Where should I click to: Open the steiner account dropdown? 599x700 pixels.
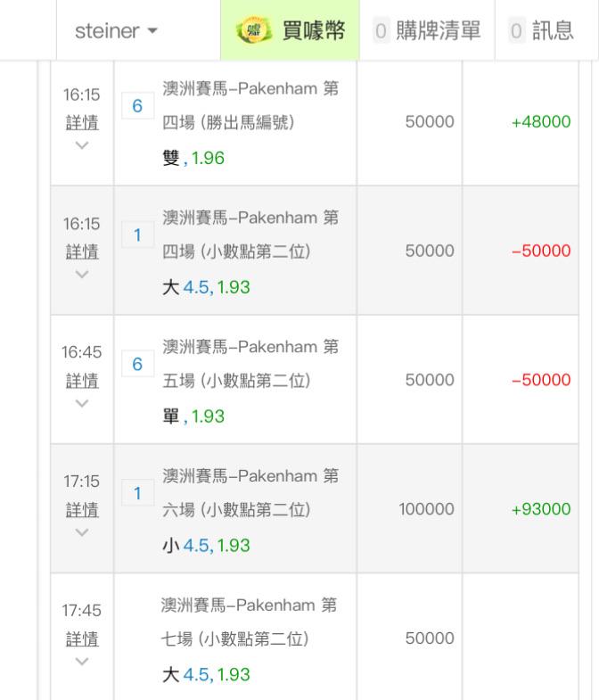click(116, 31)
